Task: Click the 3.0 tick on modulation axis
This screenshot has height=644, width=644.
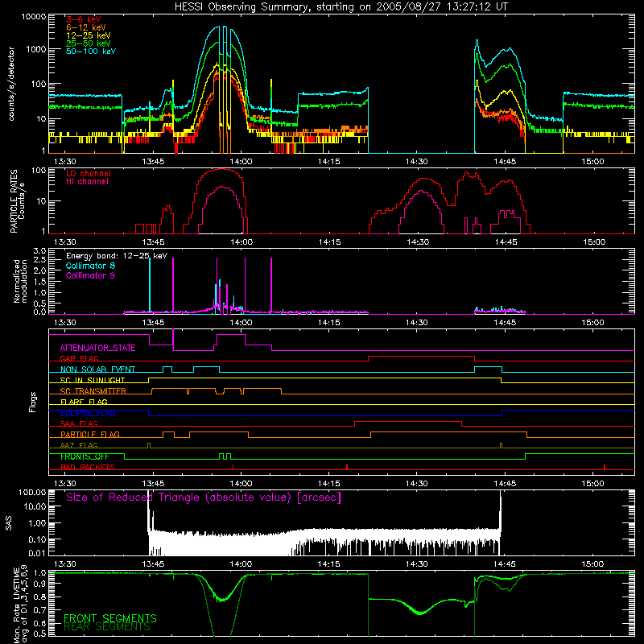Action: (x=39, y=251)
